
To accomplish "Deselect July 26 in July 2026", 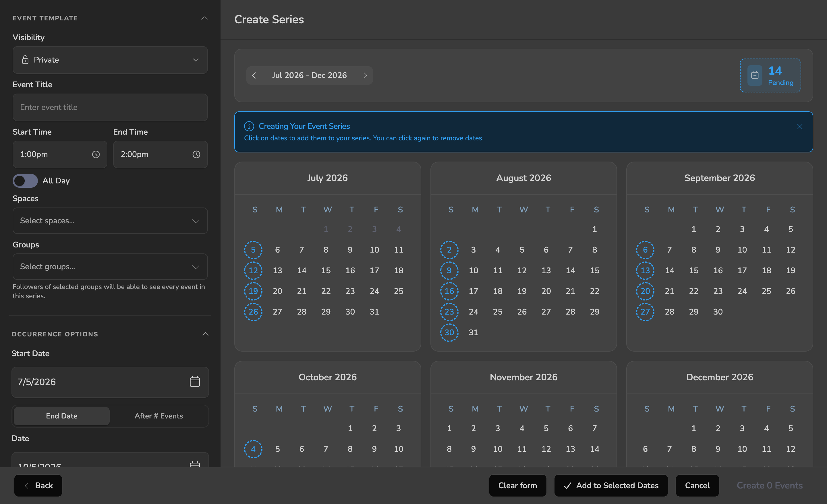I will (x=253, y=312).
